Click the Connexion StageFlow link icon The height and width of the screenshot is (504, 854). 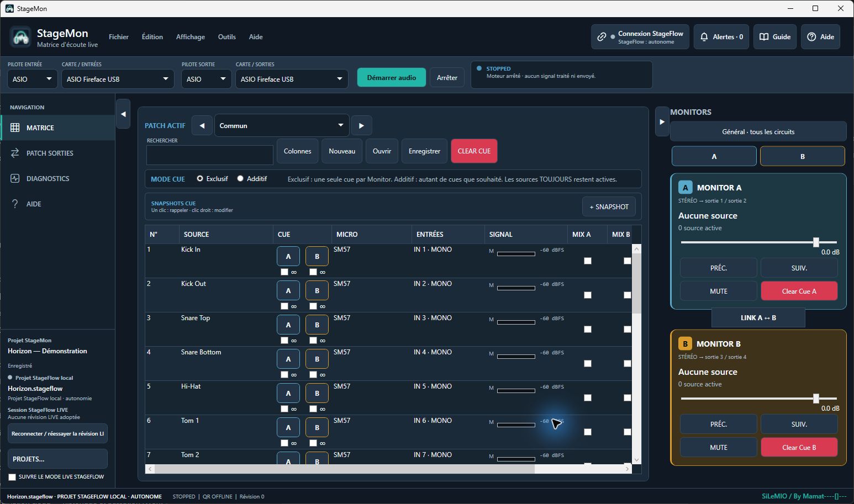[602, 37]
